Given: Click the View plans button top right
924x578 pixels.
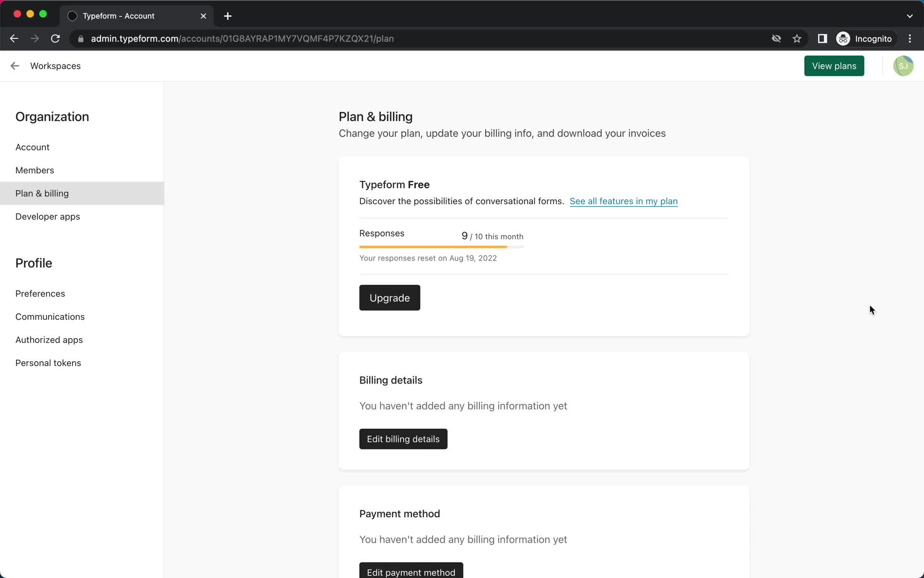Looking at the screenshot, I should point(834,66).
